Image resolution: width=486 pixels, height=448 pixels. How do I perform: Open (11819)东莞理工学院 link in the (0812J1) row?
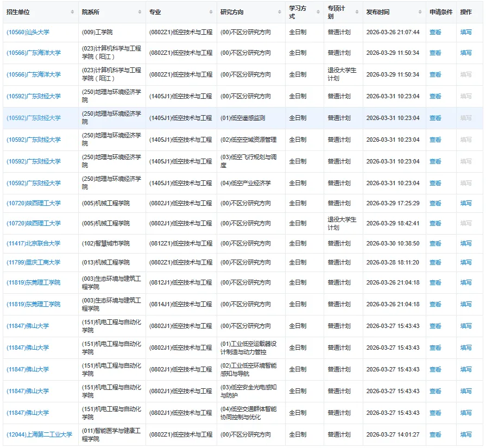(x=34, y=282)
